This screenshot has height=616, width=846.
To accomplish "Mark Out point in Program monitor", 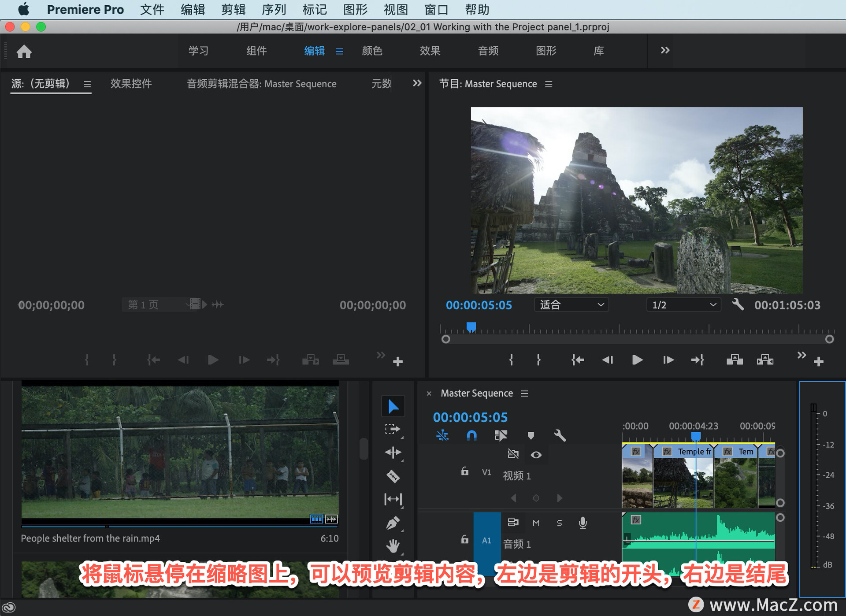I will (x=538, y=360).
